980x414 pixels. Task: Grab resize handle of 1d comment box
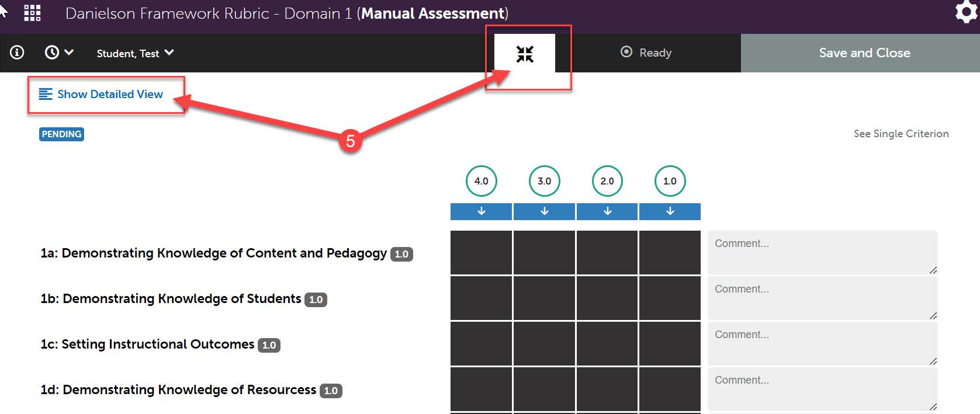(x=933, y=406)
